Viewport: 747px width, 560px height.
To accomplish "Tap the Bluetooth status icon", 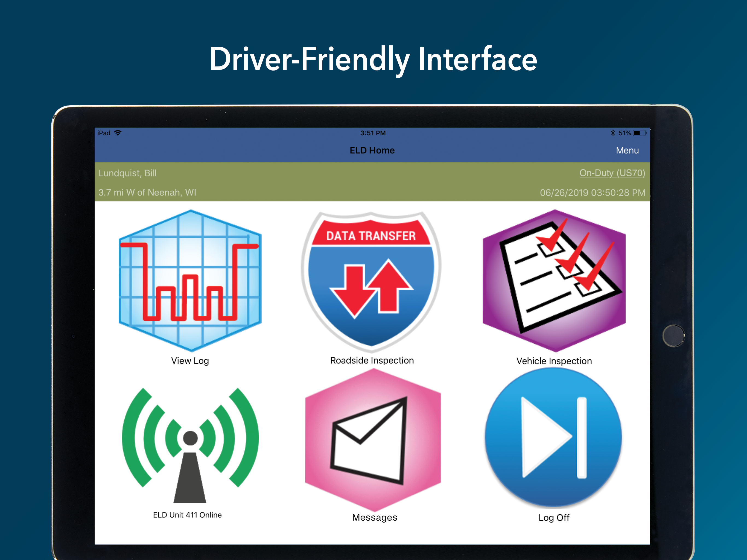I will click(612, 133).
